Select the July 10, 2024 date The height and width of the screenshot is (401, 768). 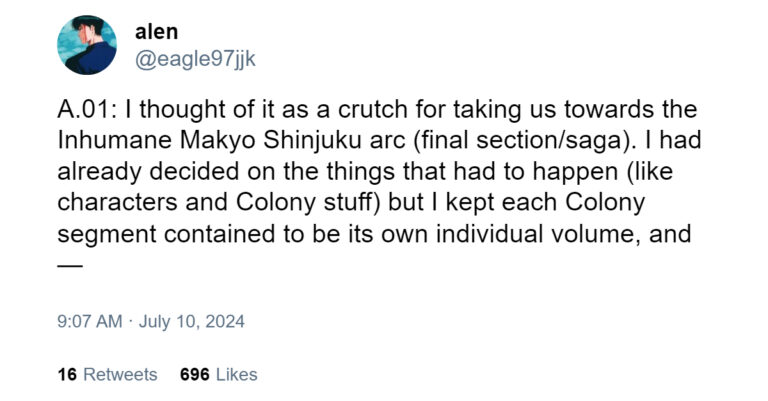192,322
